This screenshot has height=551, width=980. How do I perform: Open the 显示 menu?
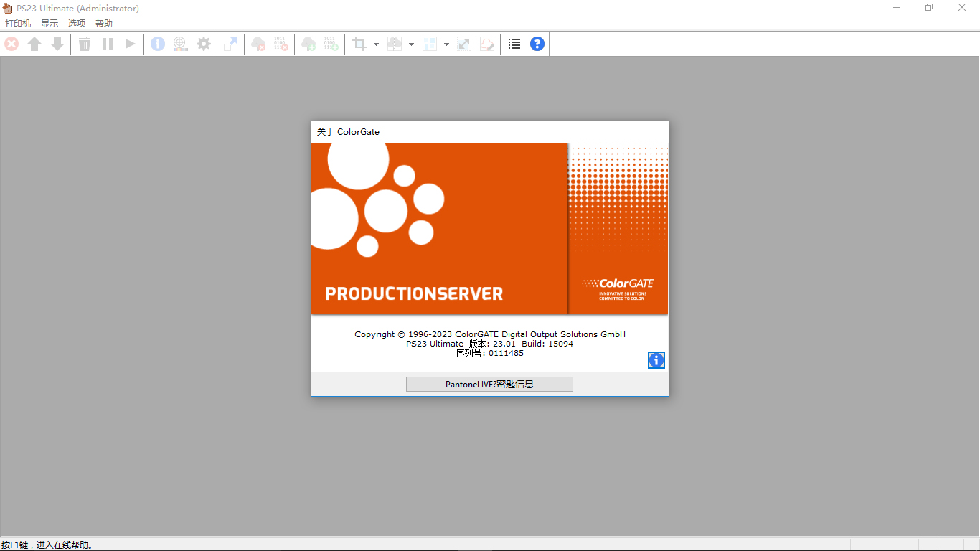click(x=50, y=24)
